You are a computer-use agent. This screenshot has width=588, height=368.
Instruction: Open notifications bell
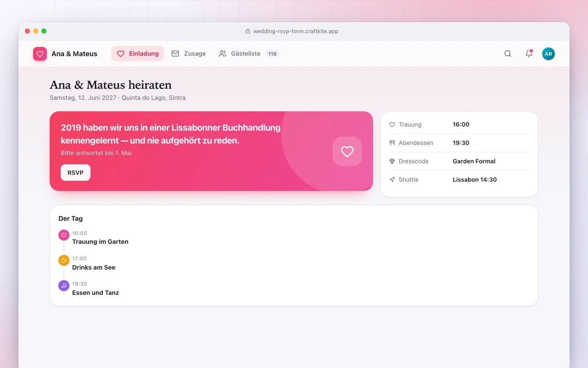(x=529, y=54)
